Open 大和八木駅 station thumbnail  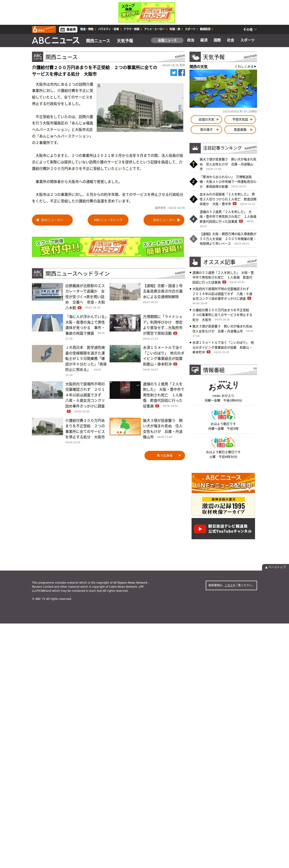coord(47,292)
